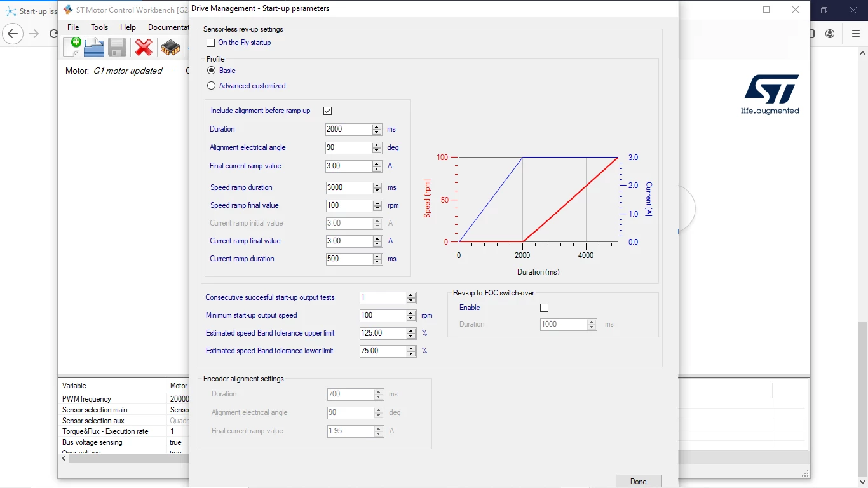Select the Advanced customized profile option
Viewport: 868px width, 488px height.
[212, 86]
